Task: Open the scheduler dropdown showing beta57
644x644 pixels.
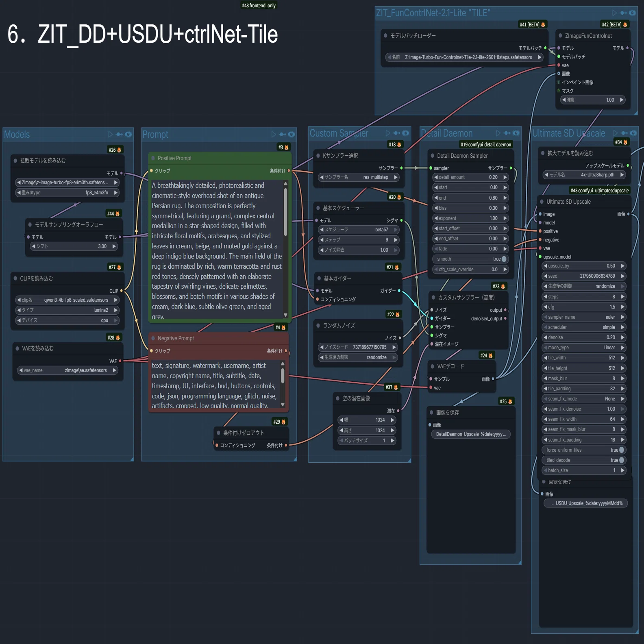Action: [x=359, y=230]
